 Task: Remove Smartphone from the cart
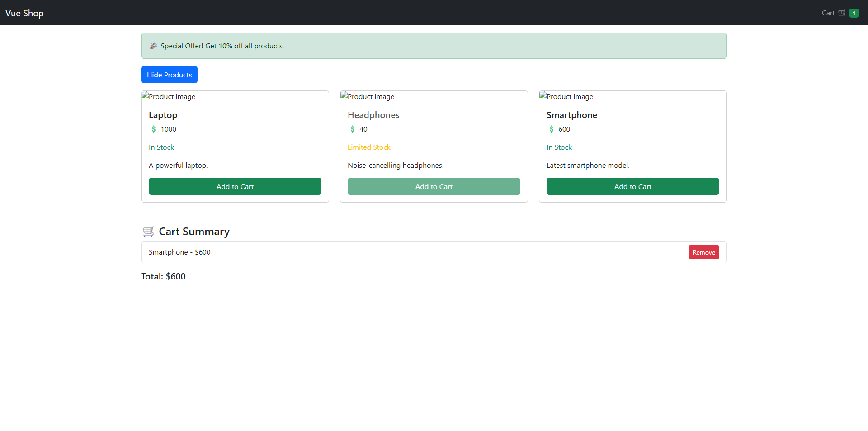(x=703, y=252)
